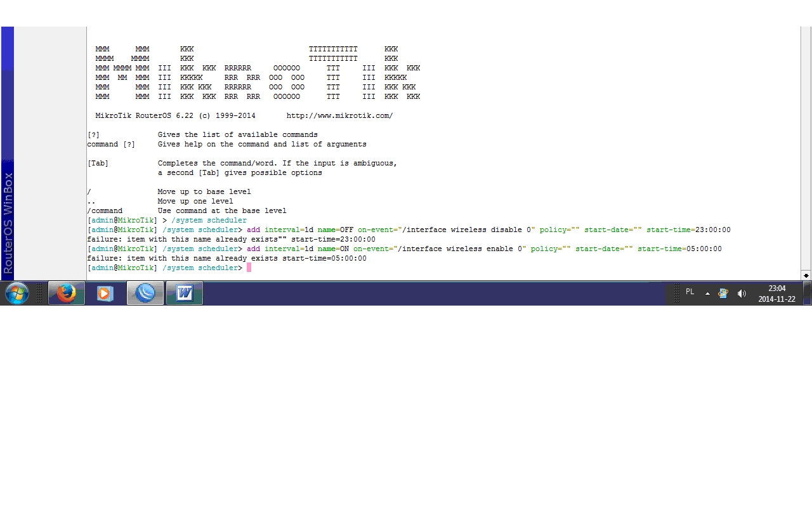
Task: Click 'Use command at the base level'
Action: pos(222,211)
